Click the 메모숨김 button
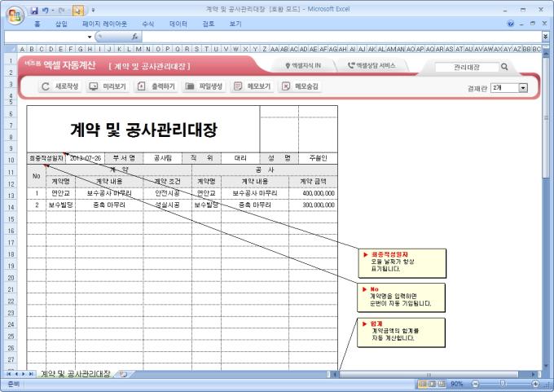The height and width of the screenshot is (392, 554). pos(300,86)
